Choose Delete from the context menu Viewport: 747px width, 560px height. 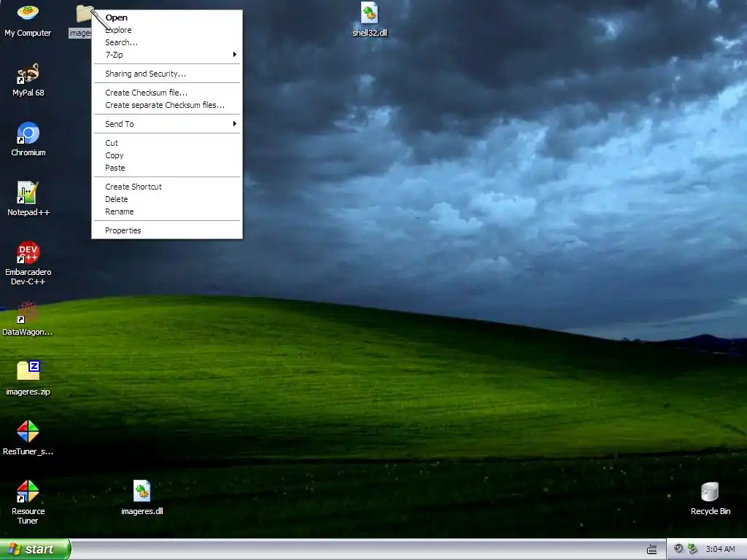(x=167, y=200)
